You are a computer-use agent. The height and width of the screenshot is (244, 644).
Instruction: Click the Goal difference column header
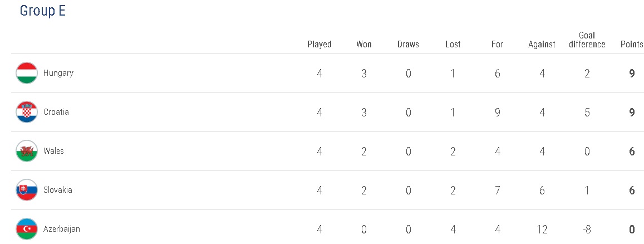tap(587, 40)
